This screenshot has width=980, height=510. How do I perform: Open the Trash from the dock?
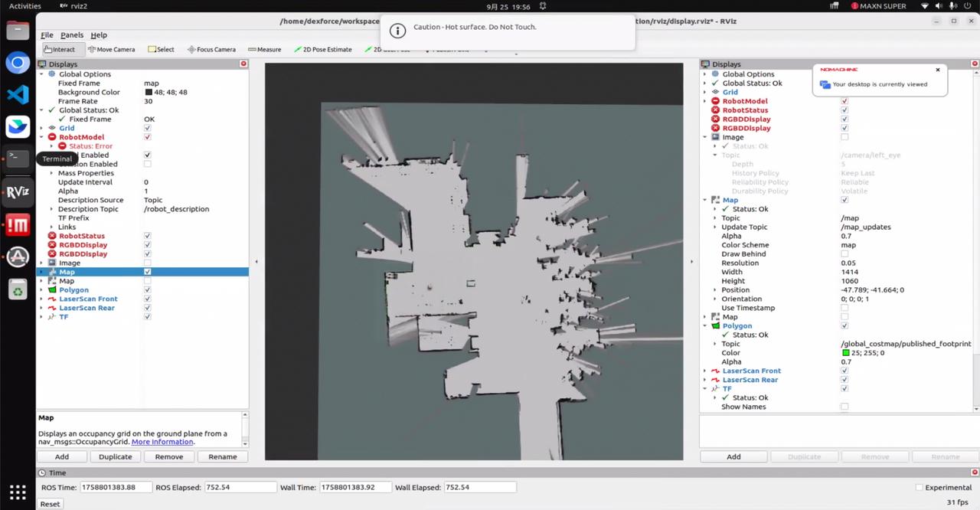pos(18,289)
